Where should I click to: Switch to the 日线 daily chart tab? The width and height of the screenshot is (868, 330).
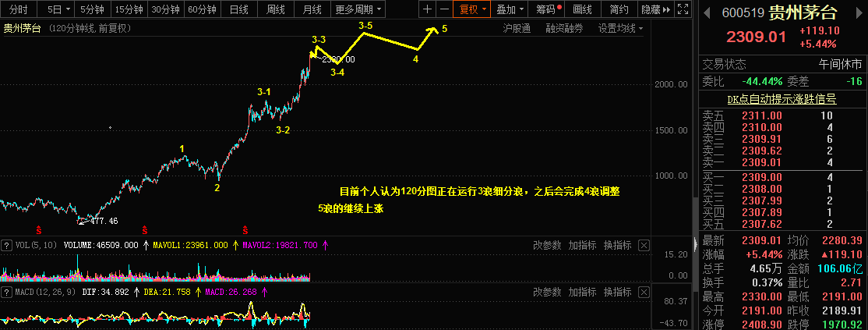point(238,9)
